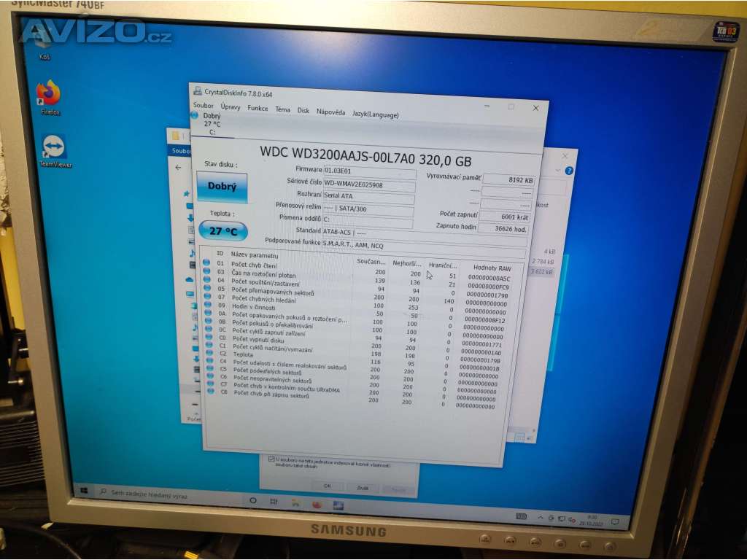
Task: Show hidden system tray icons
Action: click(x=541, y=518)
